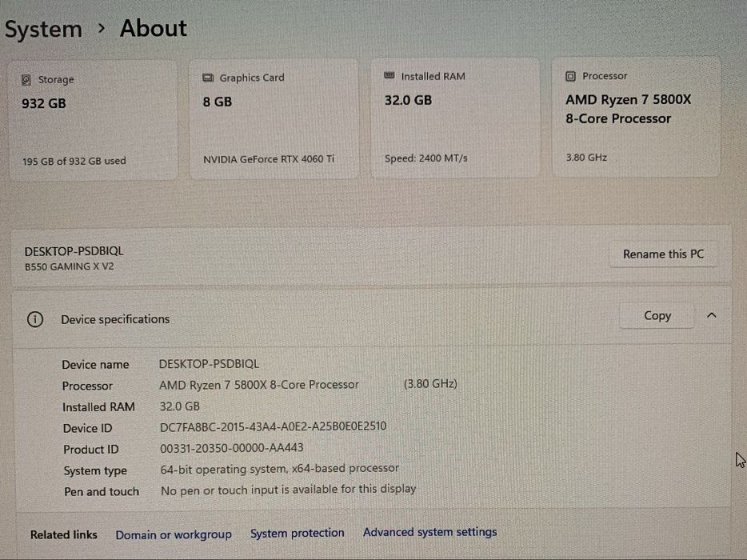Click the Storage disk icon
Screen dimensions: 747x560
tap(26, 79)
